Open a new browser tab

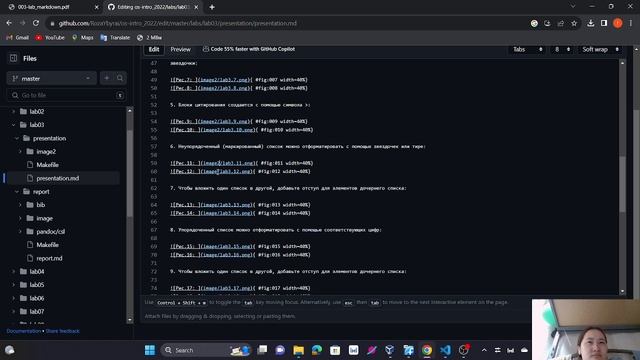click(x=212, y=7)
